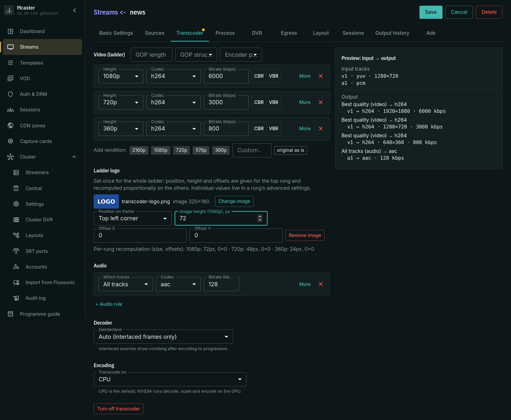The image size is (511, 420).
Task: Increase the logo image height with the stepper
Action: (x=260, y=216)
